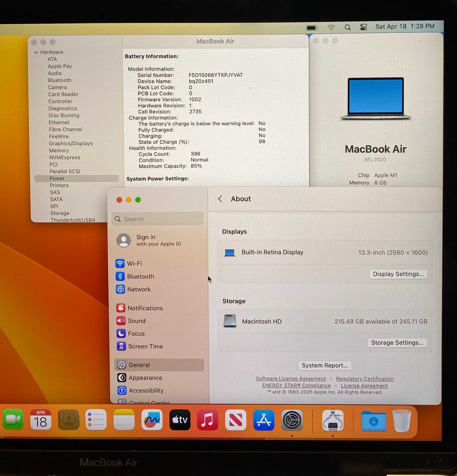Click the date and time in menu bar
This screenshot has height=476, width=457.
click(405, 26)
